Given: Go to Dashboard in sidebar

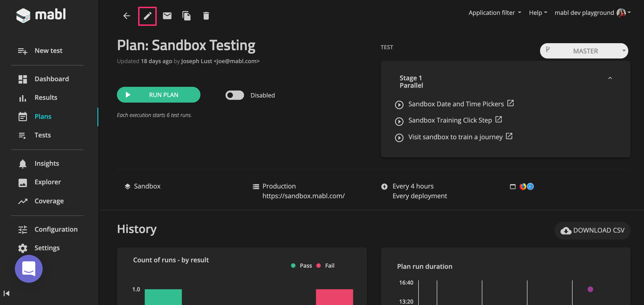Looking at the screenshot, I should coord(52,79).
